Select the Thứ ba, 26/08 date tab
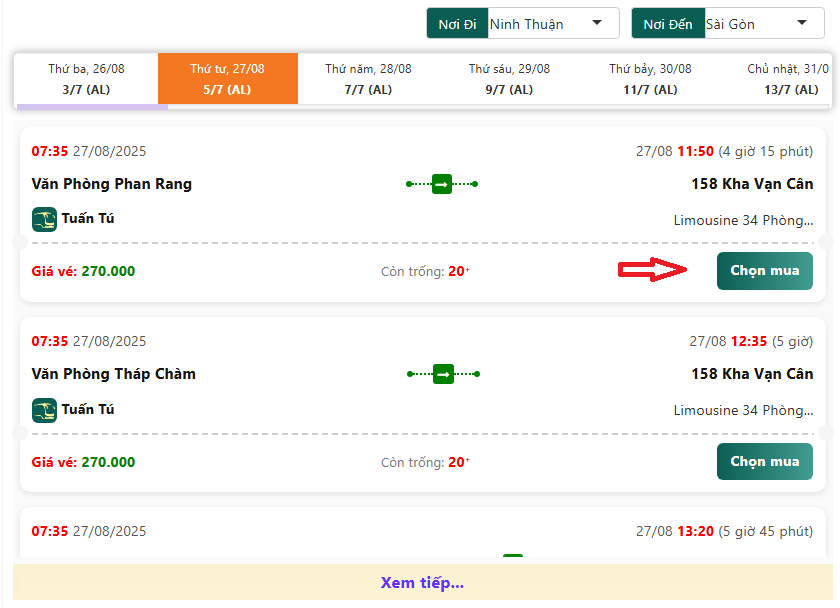Image resolution: width=840 pixels, height=608 pixels. pos(86,79)
